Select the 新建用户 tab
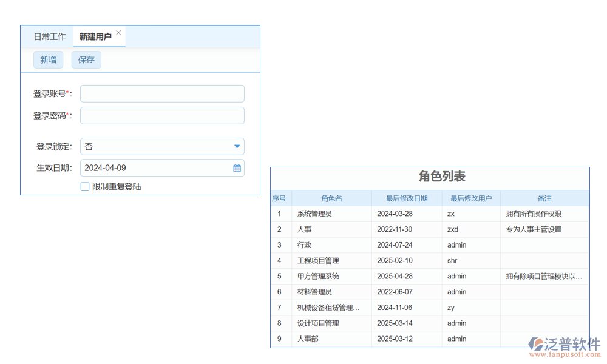This screenshot has height=364, width=607. (95, 37)
